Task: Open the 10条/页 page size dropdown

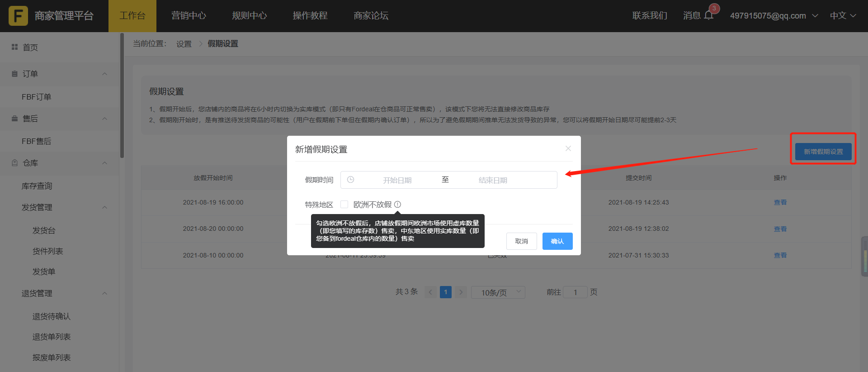Action: 498,292
